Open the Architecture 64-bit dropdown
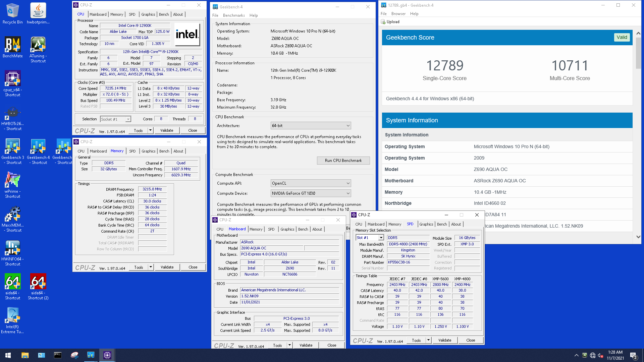The width and height of the screenshot is (644, 362). pyautogui.click(x=311, y=126)
